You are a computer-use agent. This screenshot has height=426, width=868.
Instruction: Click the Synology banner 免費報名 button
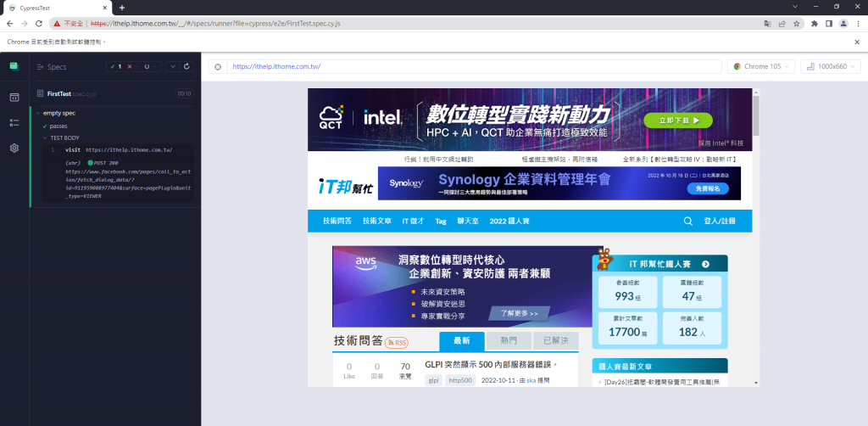(708, 189)
